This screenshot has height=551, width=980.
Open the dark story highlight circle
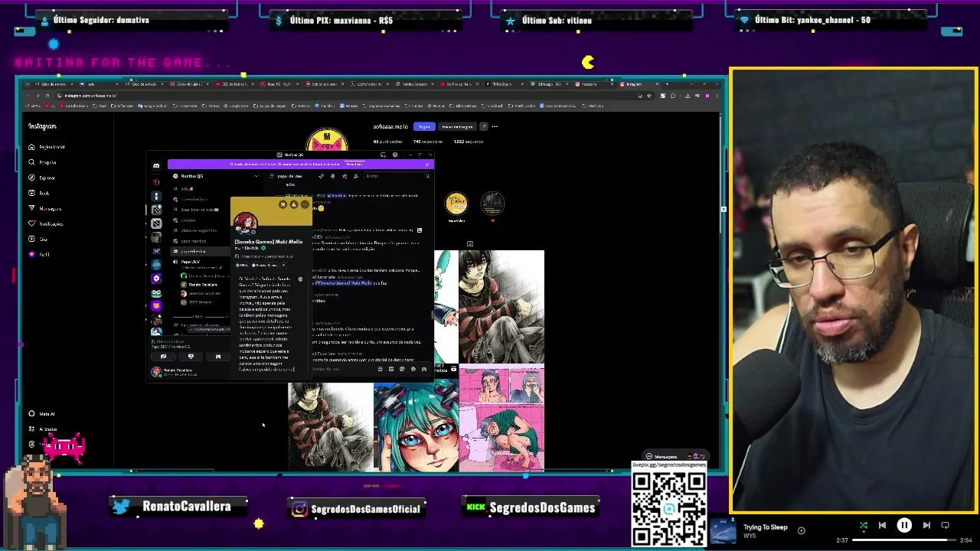tap(492, 204)
